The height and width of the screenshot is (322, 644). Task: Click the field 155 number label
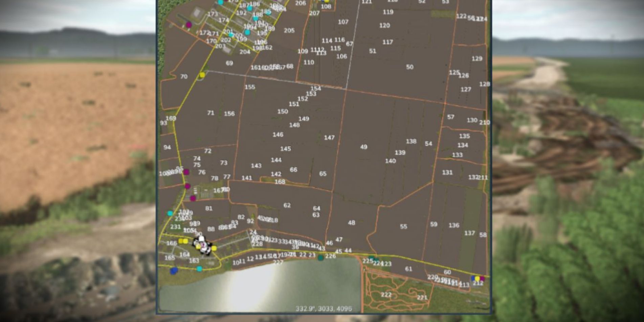click(250, 87)
